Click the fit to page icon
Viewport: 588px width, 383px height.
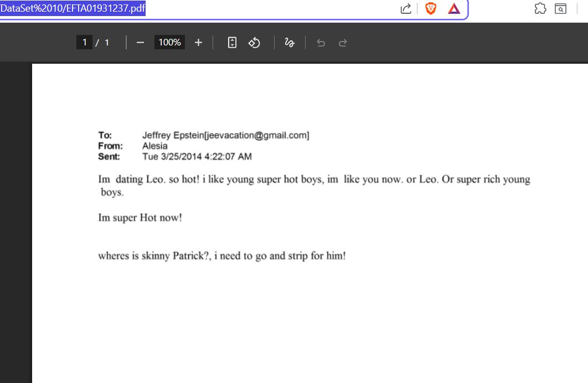click(232, 43)
